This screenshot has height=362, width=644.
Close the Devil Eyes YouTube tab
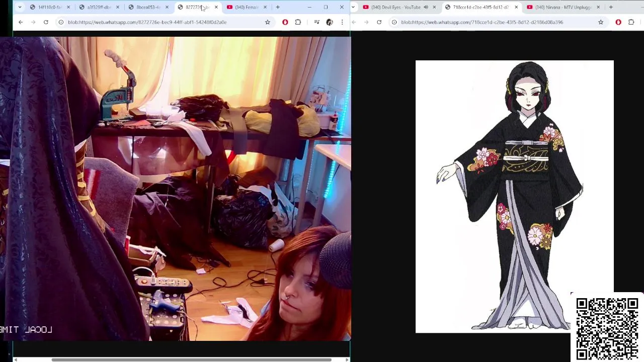(x=434, y=7)
